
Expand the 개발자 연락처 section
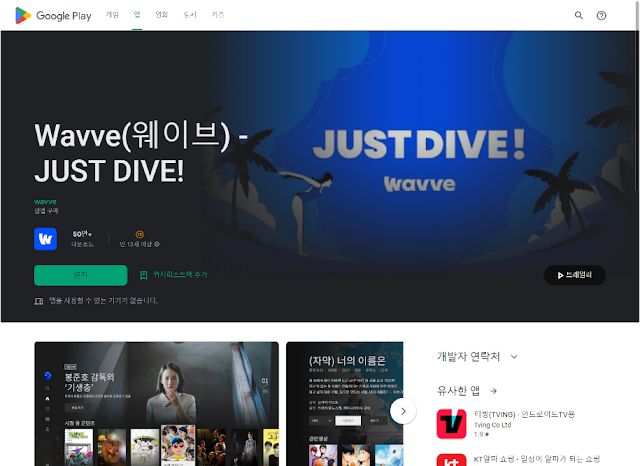point(478,357)
